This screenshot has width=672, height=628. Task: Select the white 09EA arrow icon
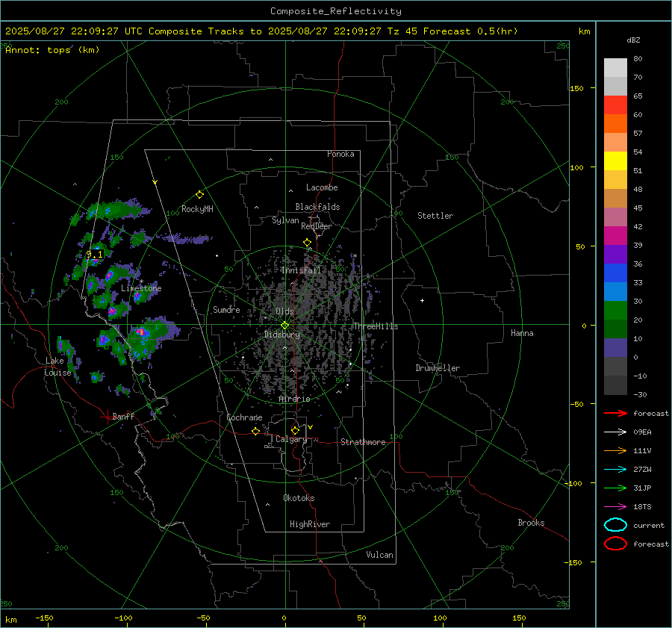coord(615,432)
